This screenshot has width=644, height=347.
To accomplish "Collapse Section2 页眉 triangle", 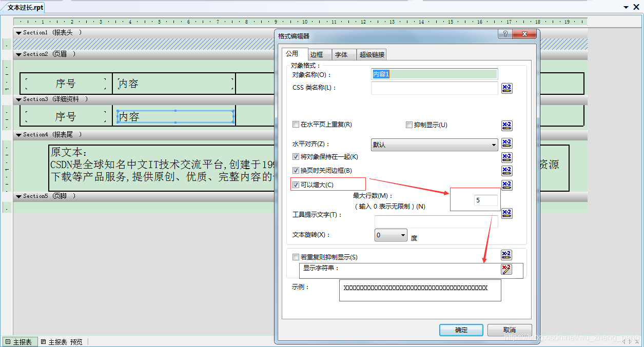I will 18,54.
